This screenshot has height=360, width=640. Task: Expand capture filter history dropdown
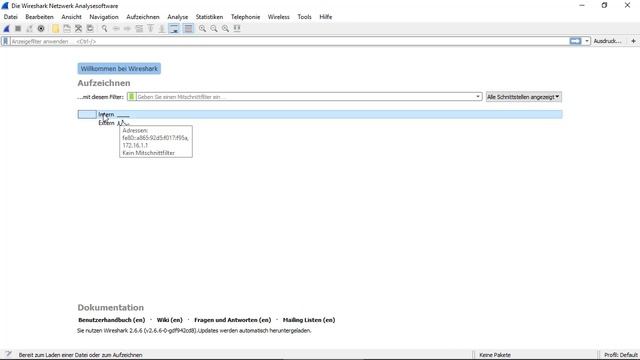pyautogui.click(x=478, y=97)
